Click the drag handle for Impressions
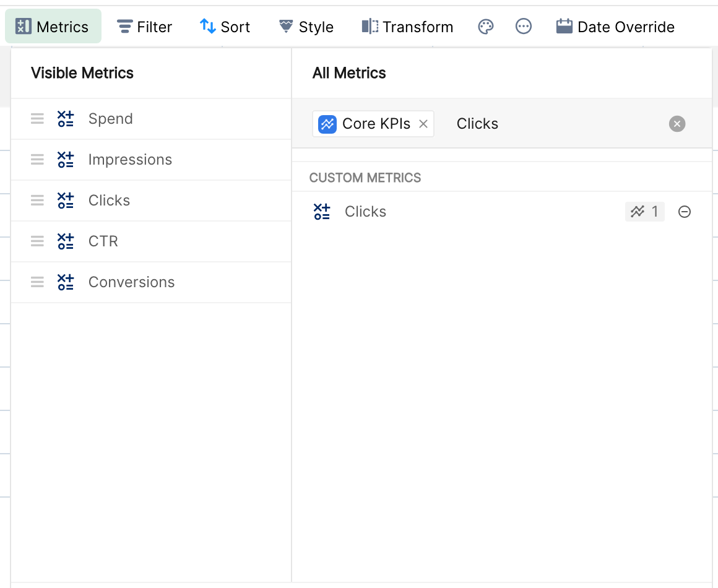Image resolution: width=718 pixels, height=588 pixels. pyautogui.click(x=38, y=159)
